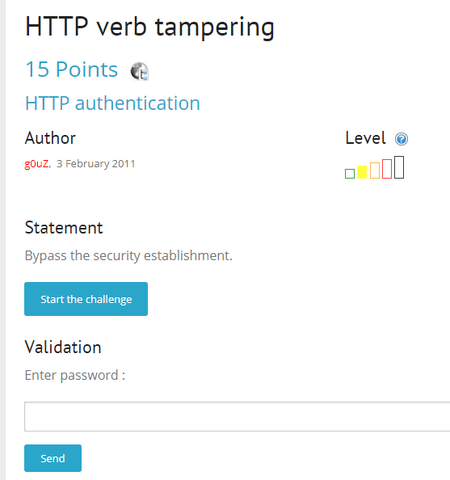This screenshot has width=450, height=480.
Task: Start the challenge
Action: click(86, 299)
